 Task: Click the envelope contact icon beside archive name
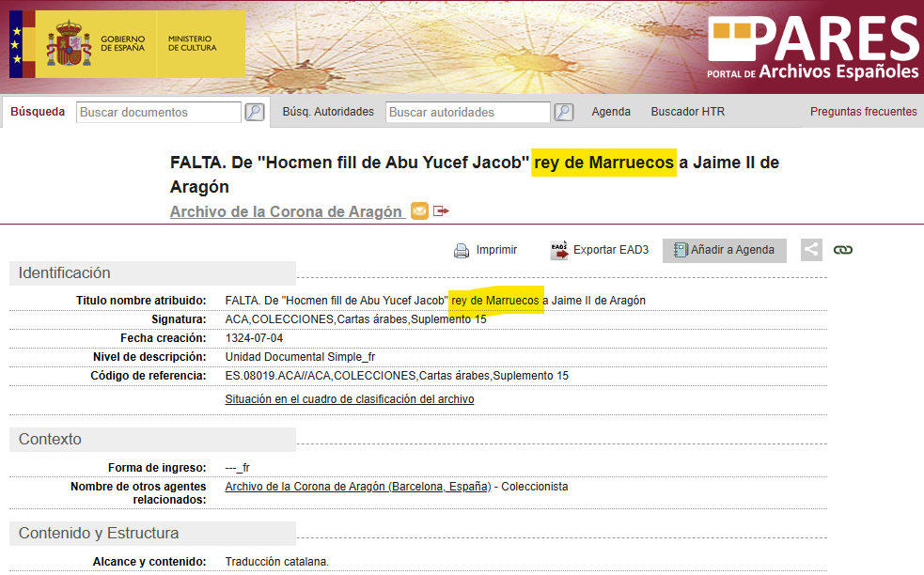click(x=419, y=210)
